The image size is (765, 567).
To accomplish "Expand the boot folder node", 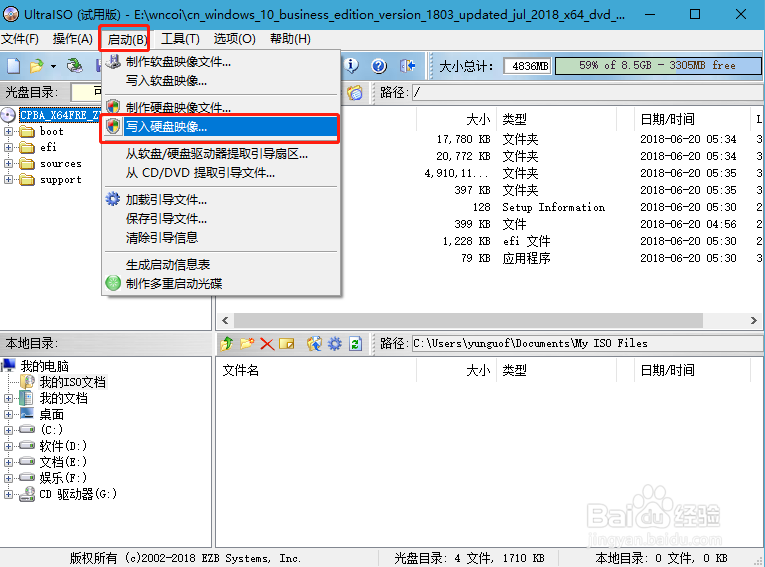I will click(x=8, y=131).
